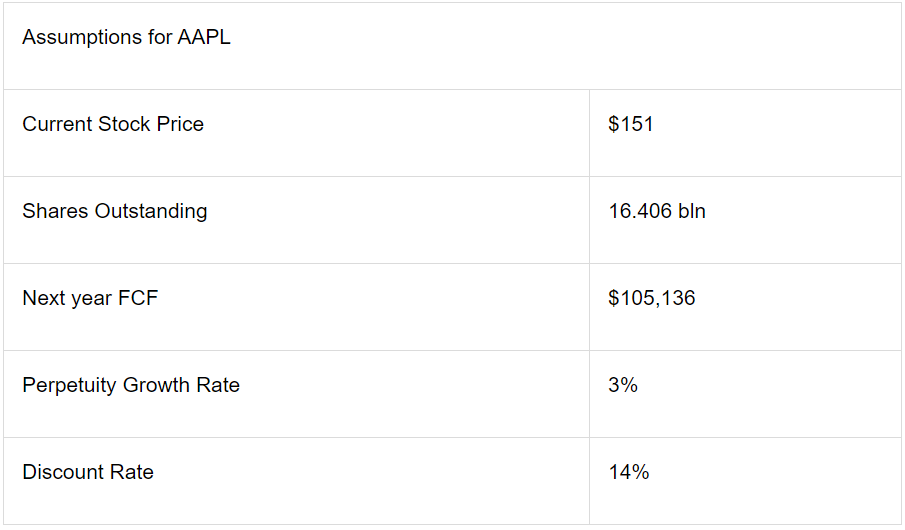Viewport: 905px width, 530px height.
Task: Click the word 'Assumptions' in the header
Action: click(x=82, y=38)
